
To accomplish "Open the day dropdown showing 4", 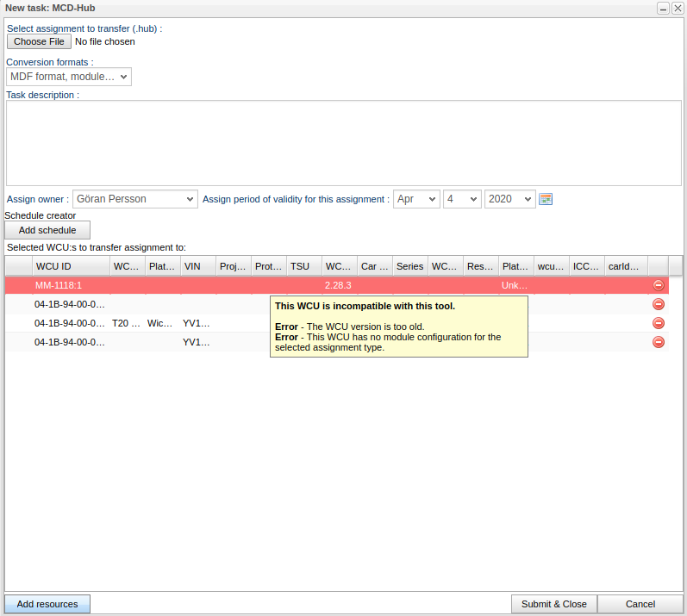I will [462, 199].
